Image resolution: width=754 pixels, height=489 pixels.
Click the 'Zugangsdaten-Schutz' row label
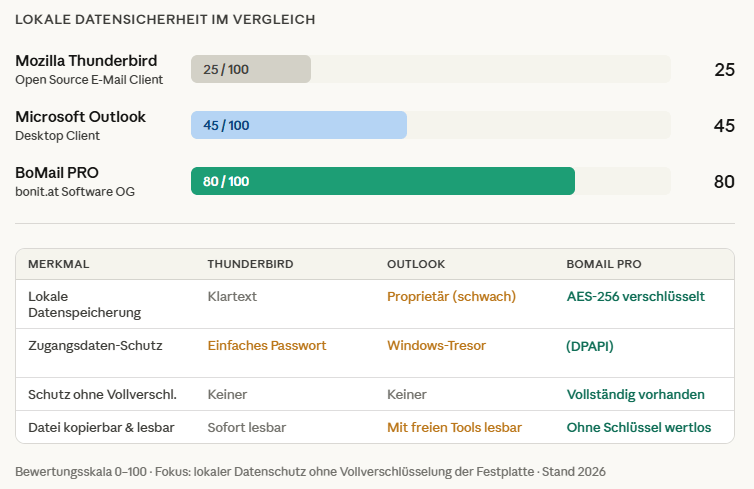tap(95, 345)
